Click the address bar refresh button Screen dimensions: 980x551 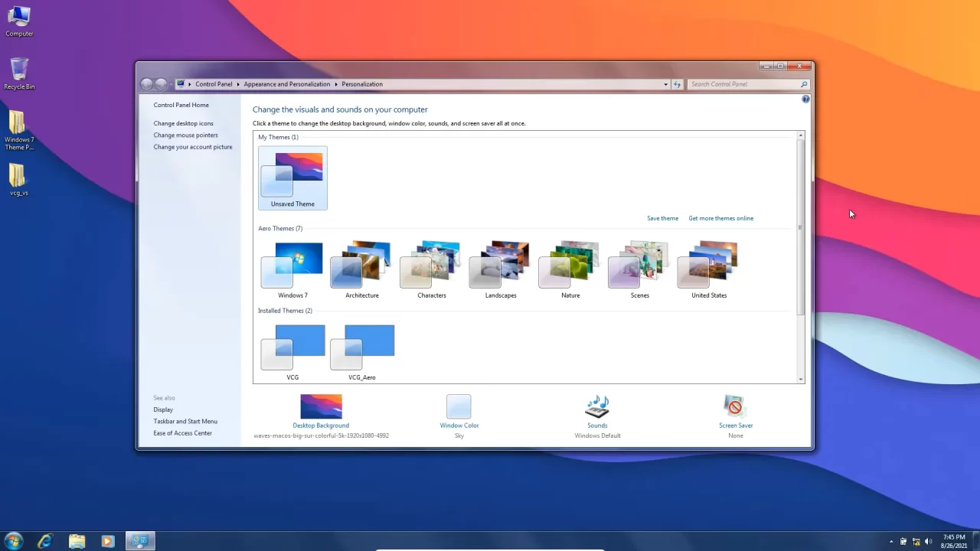[x=677, y=84]
